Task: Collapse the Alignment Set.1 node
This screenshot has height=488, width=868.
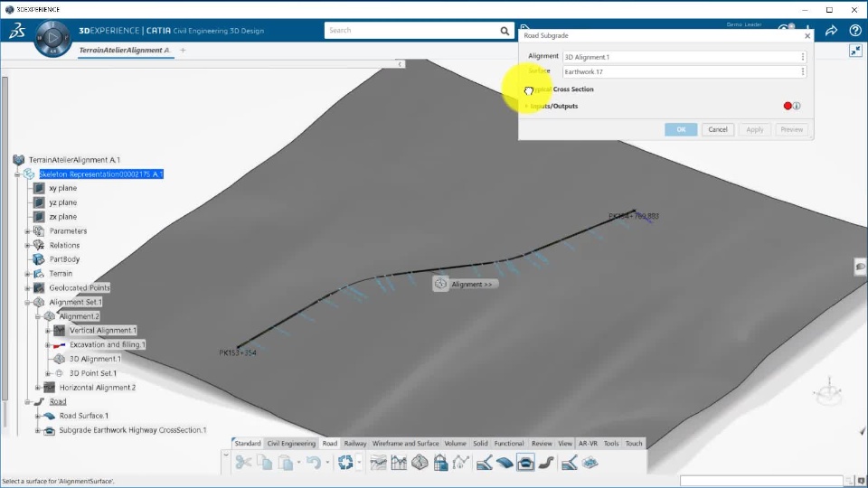Action: (x=28, y=302)
